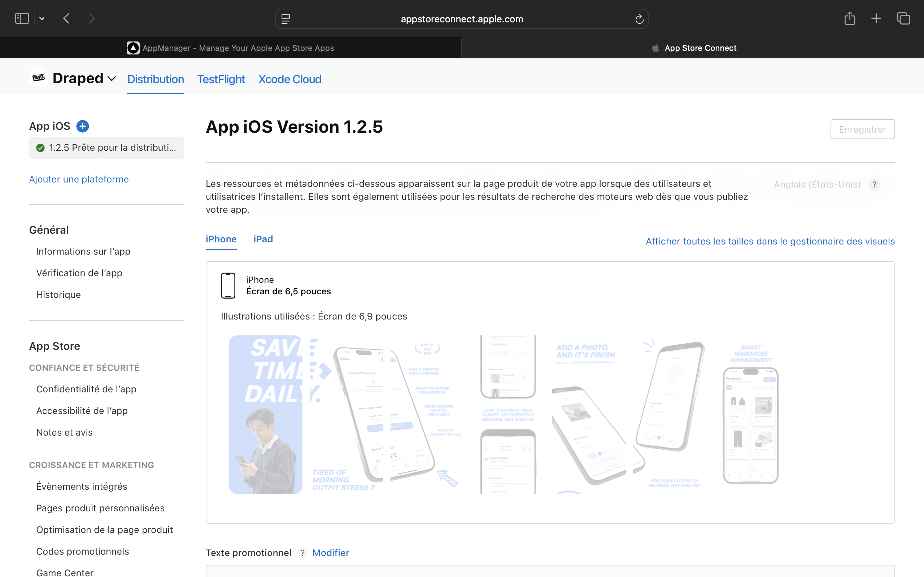This screenshot has width=924, height=577.
Task: Open a new tab with plus icon
Action: point(876,18)
